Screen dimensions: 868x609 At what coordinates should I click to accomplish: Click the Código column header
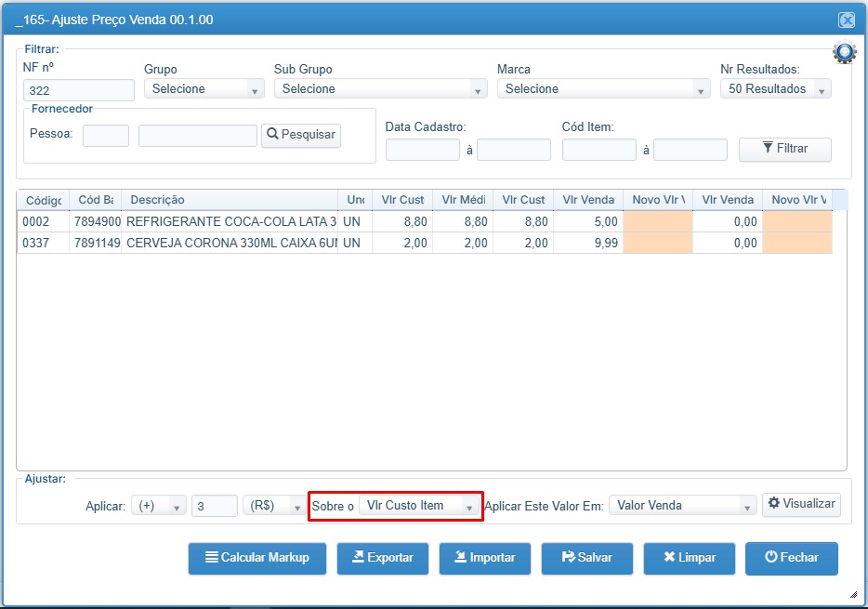pos(43,201)
